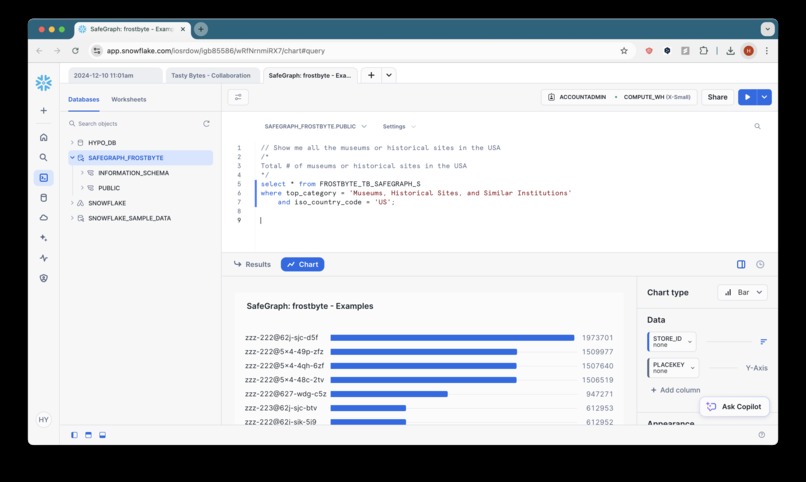Open Data database icon in sidebar

point(44,197)
